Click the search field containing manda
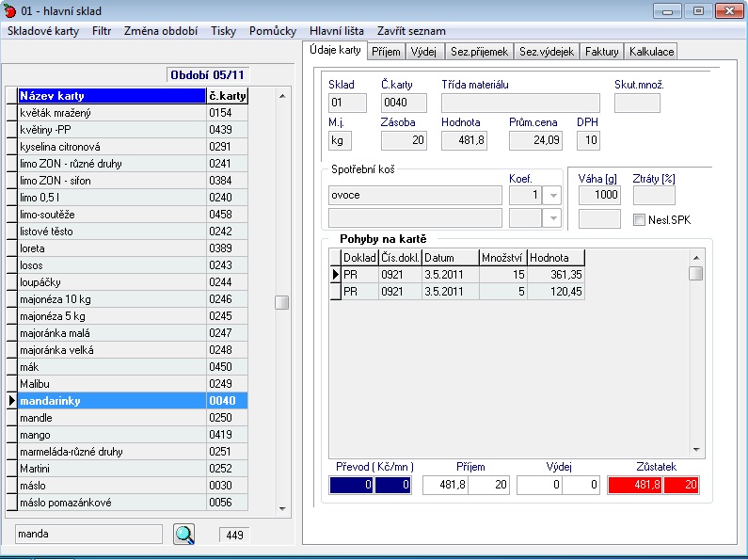The height and width of the screenshot is (560, 748). (x=88, y=535)
